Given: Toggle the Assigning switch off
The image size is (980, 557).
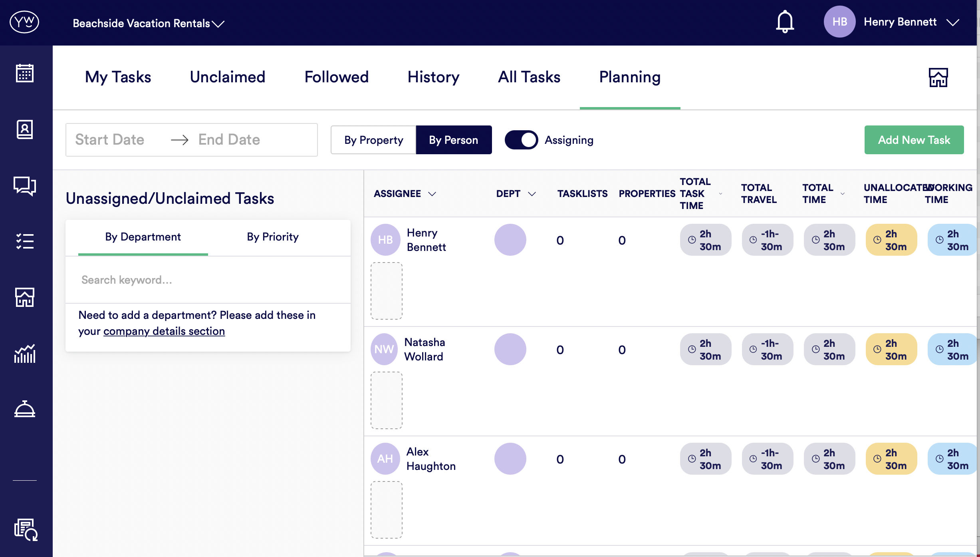Looking at the screenshot, I should point(521,140).
